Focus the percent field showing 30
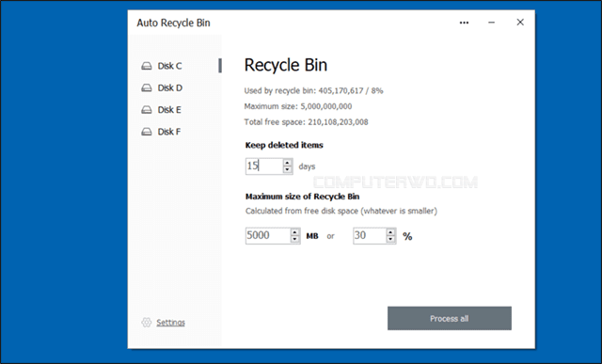This screenshot has height=364, width=602. [370, 236]
